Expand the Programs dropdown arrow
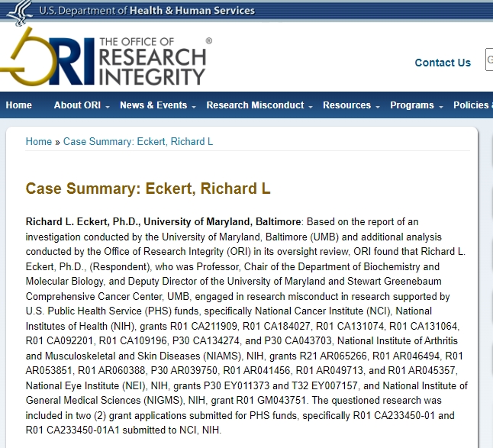Viewport: 493px width, 448px height. coord(440,106)
